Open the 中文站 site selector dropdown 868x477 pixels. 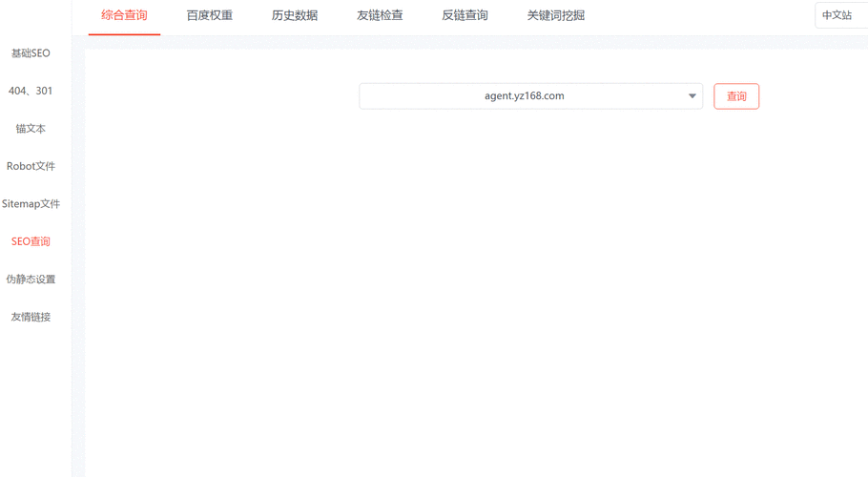839,15
